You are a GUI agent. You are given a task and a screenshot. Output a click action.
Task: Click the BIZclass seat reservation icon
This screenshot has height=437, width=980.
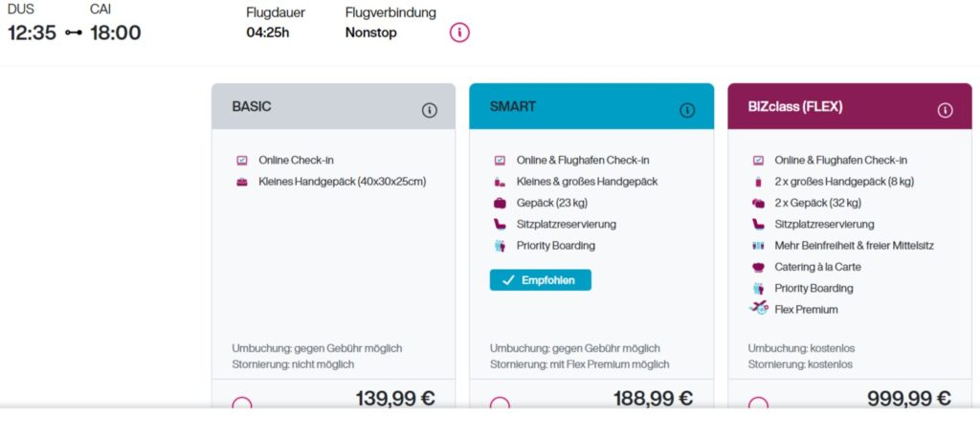(758, 224)
